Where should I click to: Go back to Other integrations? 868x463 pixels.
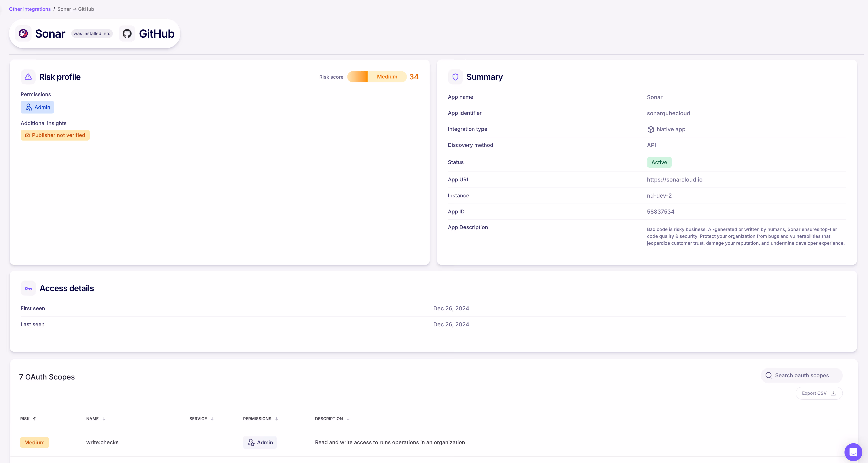click(x=30, y=9)
